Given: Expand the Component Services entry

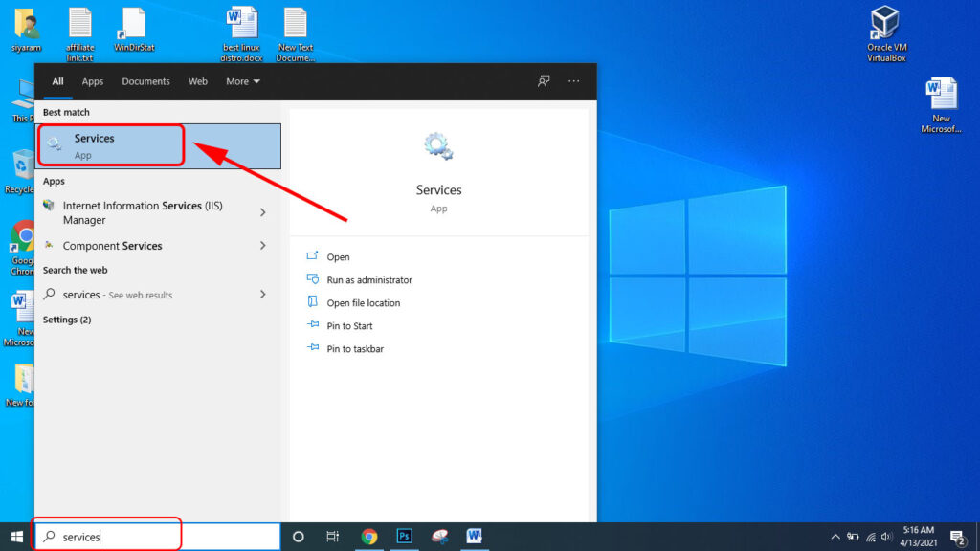Looking at the screenshot, I should click(263, 246).
